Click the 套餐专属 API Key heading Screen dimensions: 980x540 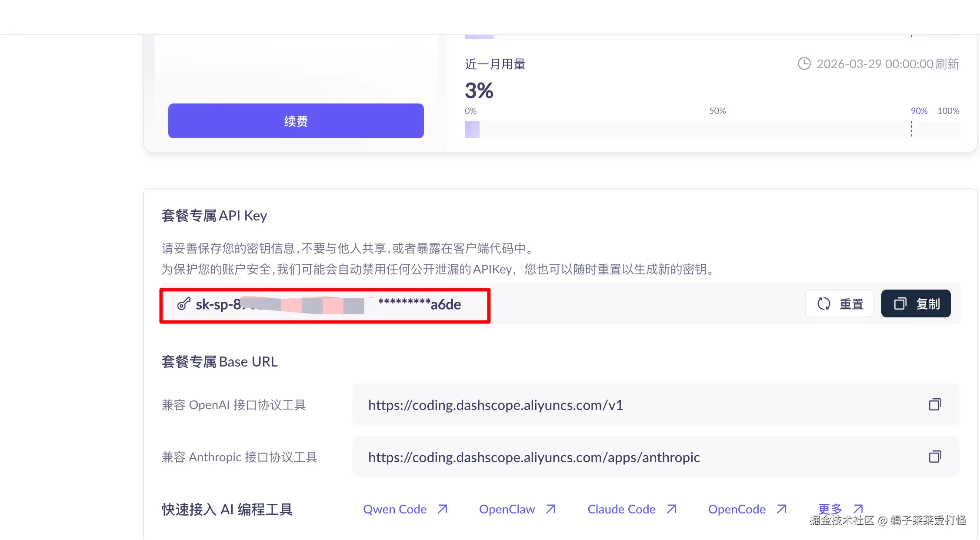(214, 216)
